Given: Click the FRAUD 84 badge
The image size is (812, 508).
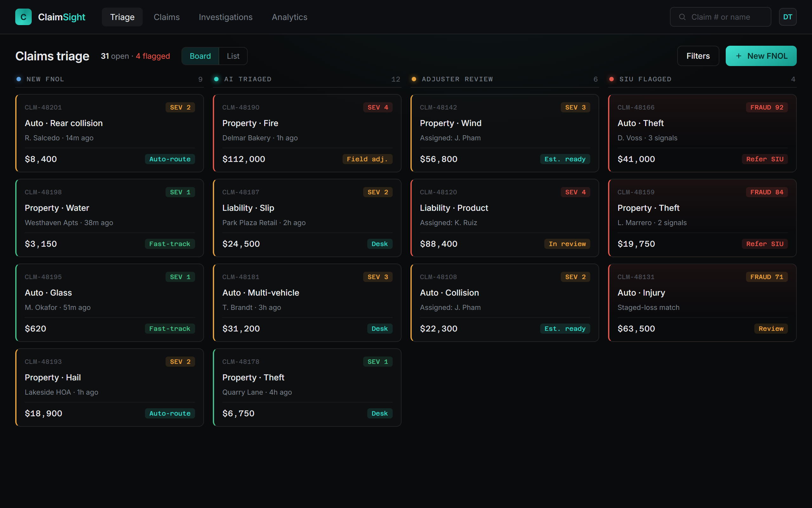Looking at the screenshot, I should [767, 192].
